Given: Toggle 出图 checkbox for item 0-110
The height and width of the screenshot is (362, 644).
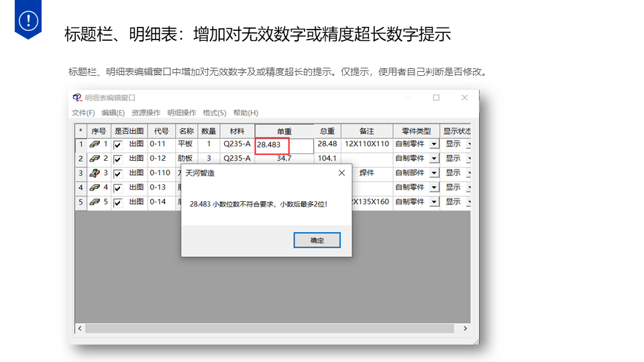Looking at the screenshot, I should click(x=118, y=174).
